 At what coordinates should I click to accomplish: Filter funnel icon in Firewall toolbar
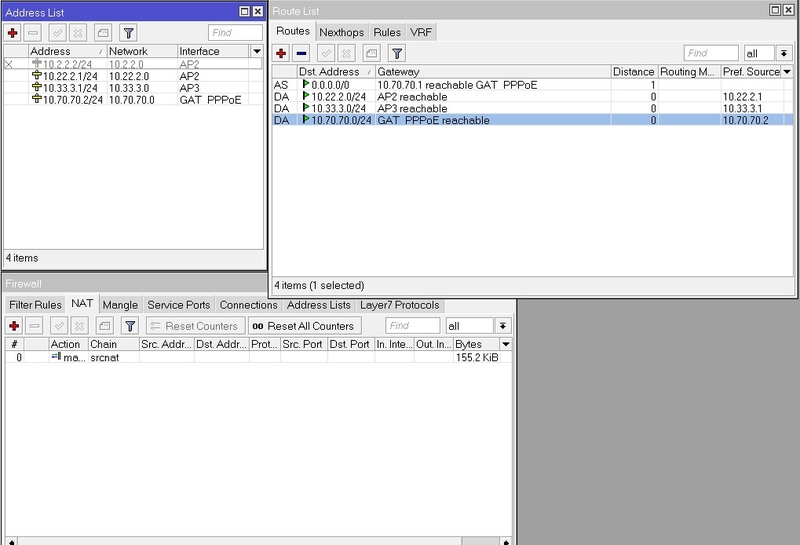[x=130, y=326]
